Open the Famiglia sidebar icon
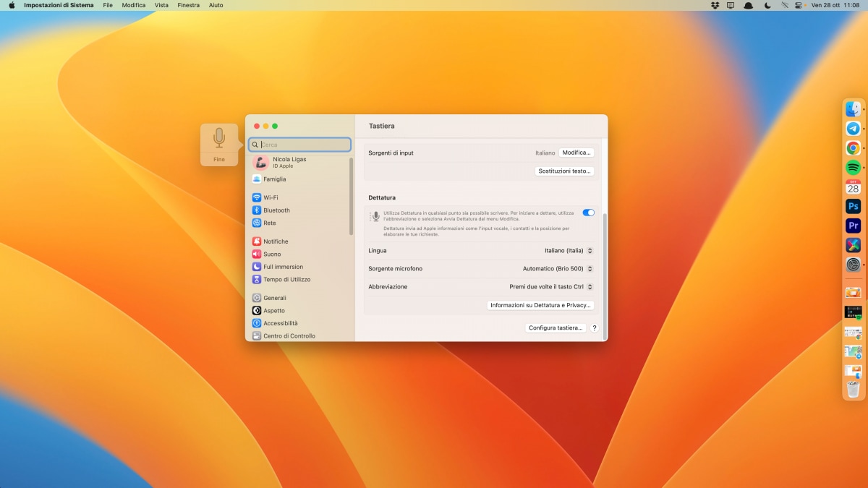The width and height of the screenshot is (868, 488). [257, 179]
